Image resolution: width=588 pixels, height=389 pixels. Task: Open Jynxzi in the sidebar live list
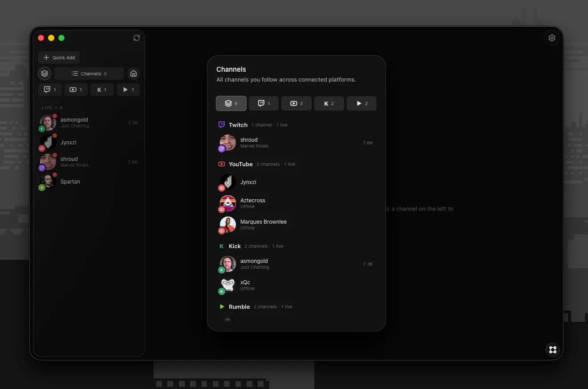89,143
